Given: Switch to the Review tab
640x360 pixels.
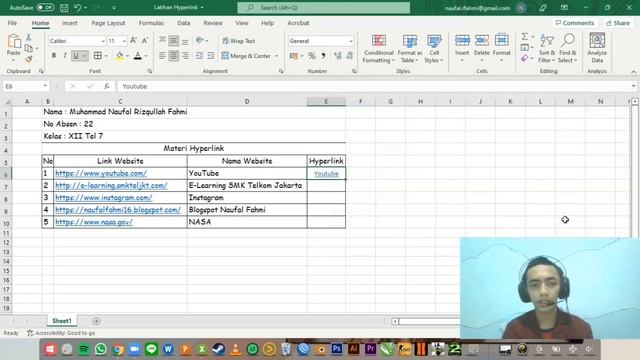Looking at the screenshot, I should [x=213, y=23].
